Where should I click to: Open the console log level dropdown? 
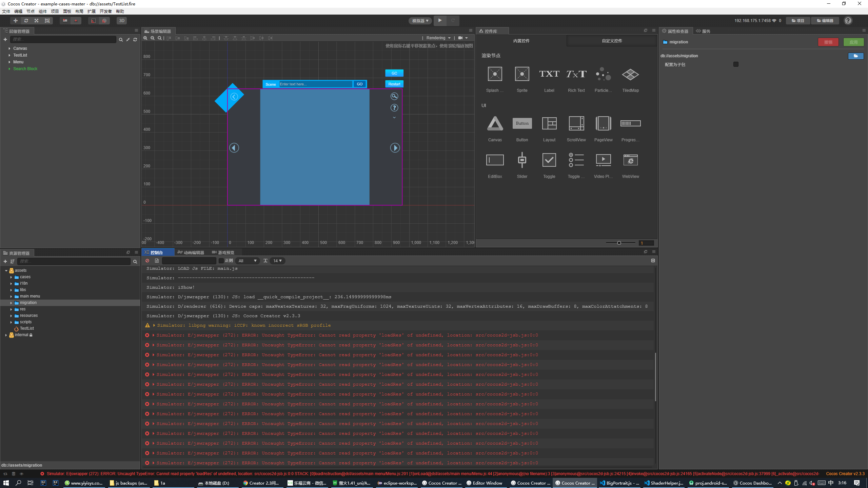(x=247, y=261)
